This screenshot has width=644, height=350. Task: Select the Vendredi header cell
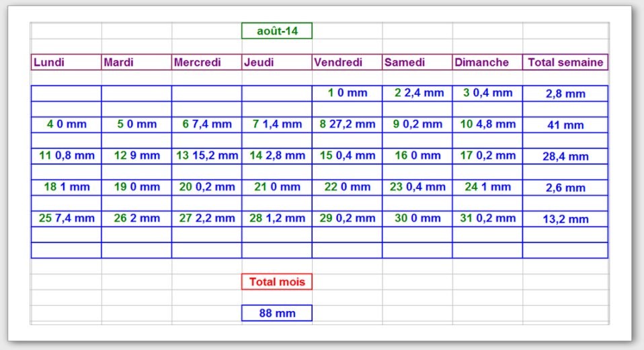coord(347,62)
